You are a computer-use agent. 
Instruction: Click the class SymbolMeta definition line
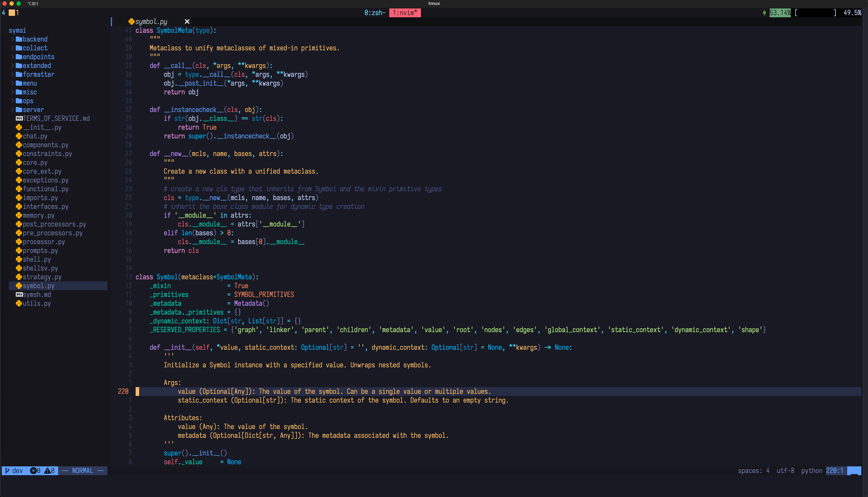click(x=176, y=30)
